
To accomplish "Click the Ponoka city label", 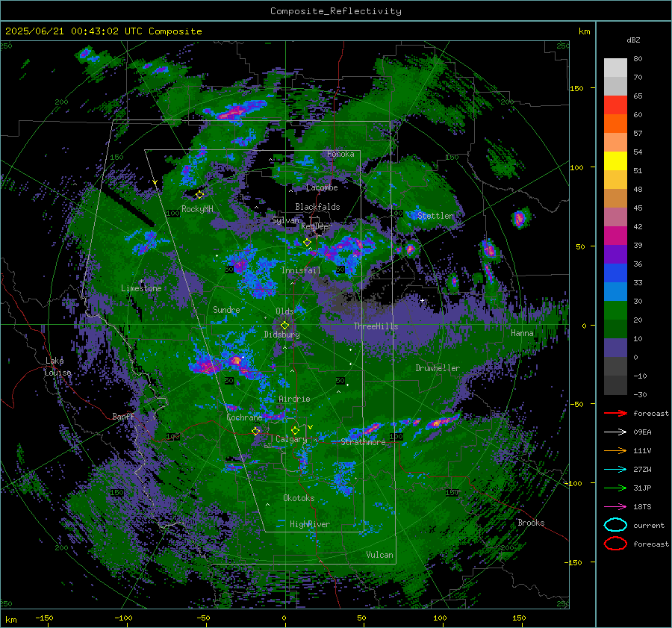I will pyautogui.click(x=340, y=154).
